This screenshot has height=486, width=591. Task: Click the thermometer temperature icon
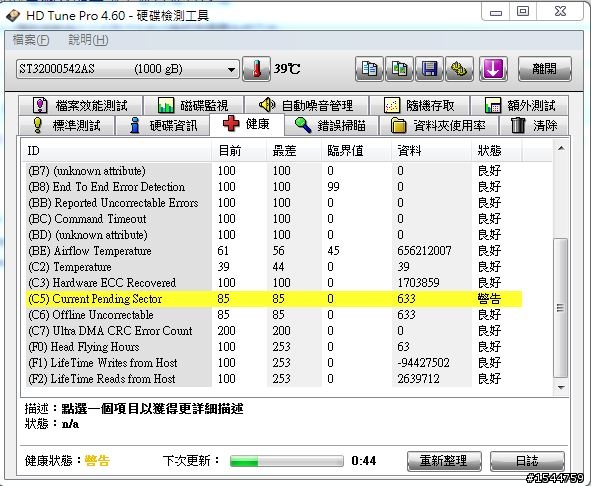pos(256,69)
